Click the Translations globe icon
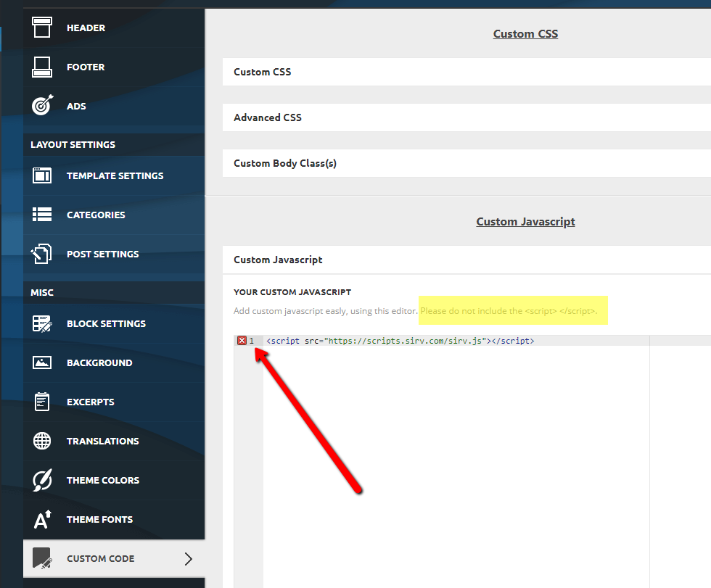The width and height of the screenshot is (711, 588). click(x=42, y=441)
